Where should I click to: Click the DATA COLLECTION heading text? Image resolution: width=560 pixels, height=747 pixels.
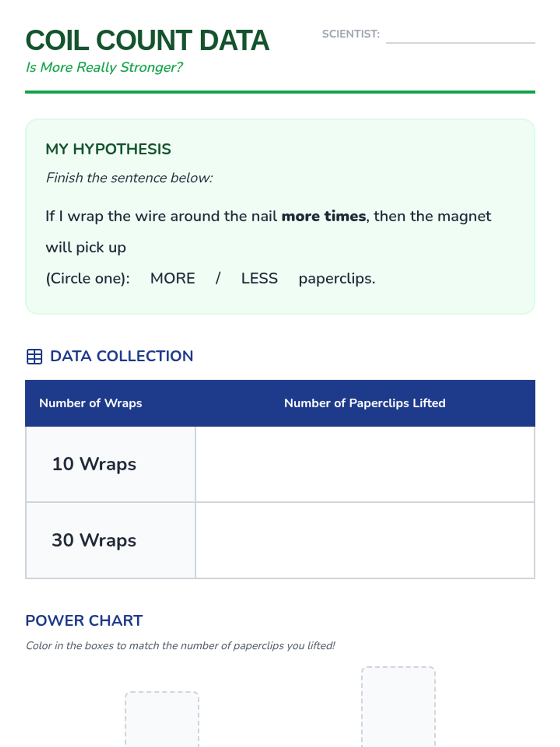[x=121, y=356]
